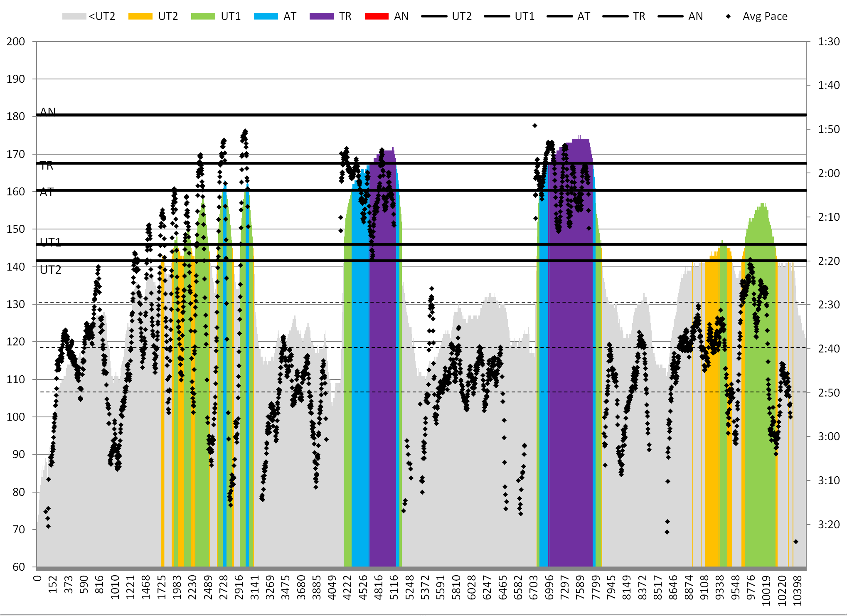The image size is (847, 616).
Task: Click the UT1 threshold label inside chart
Action: point(50,242)
